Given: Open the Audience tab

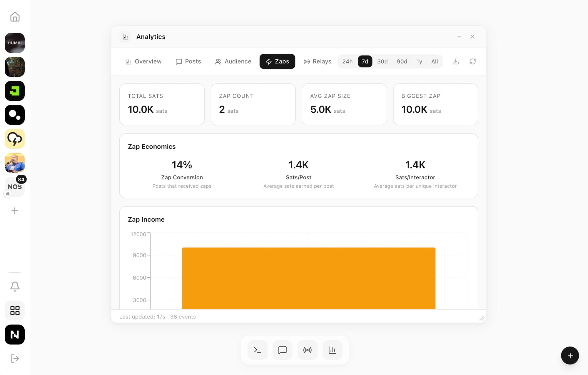Looking at the screenshot, I should [233, 61].
